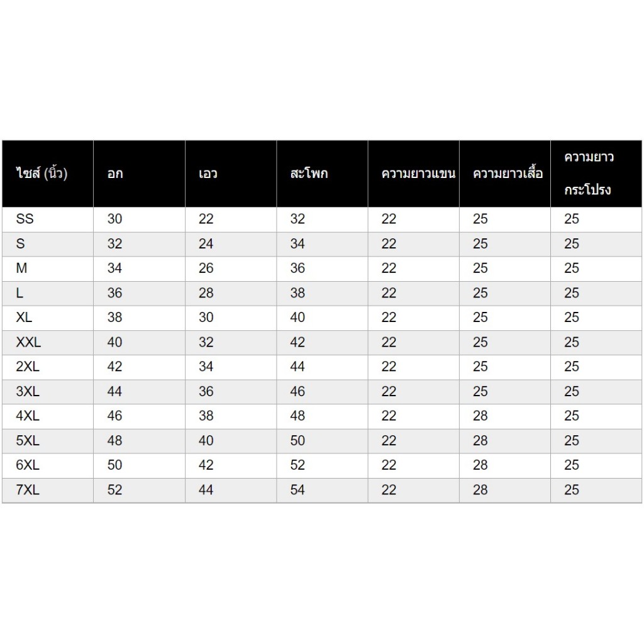Click the ความยาวกระโปรง column header
This screenshot has height=644, width=644.
[588, 173]
